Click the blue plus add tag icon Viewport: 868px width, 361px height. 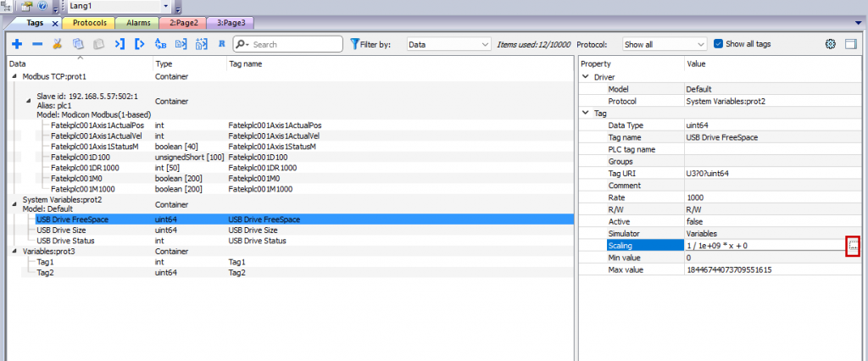tap(16, 44)
